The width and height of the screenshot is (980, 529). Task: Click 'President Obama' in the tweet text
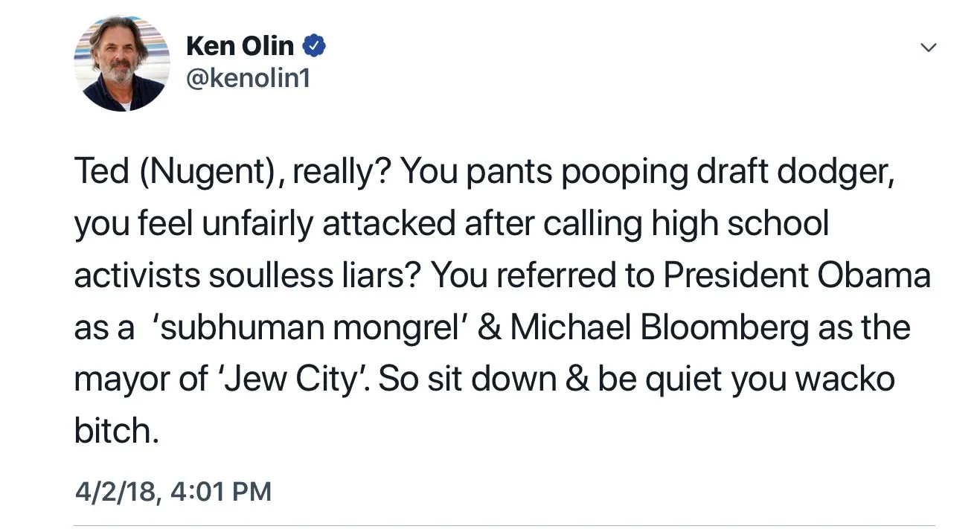tap(796, 275)
